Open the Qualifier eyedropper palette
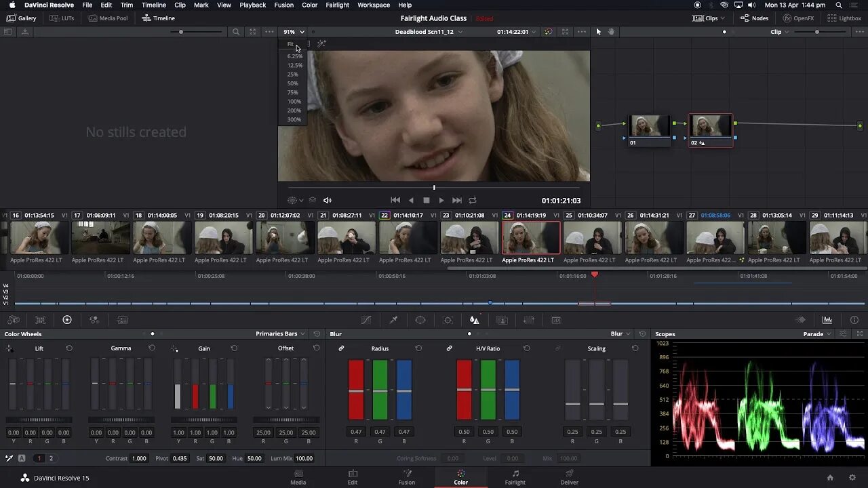868x488 pixels. coord(393,320)
